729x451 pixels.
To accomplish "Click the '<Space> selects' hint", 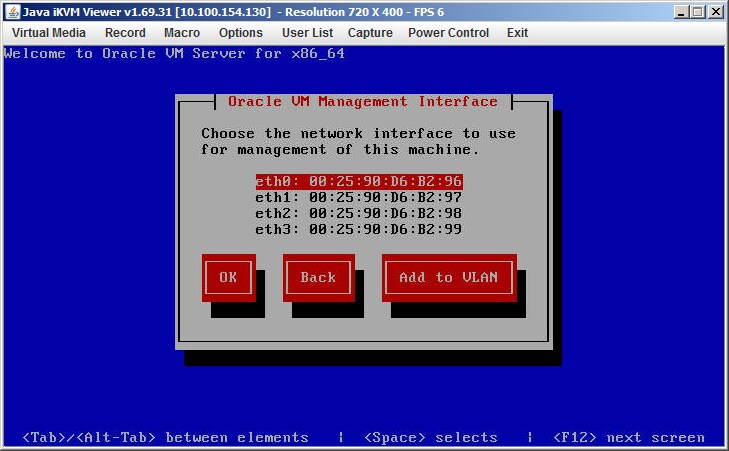I will point(431,438).
